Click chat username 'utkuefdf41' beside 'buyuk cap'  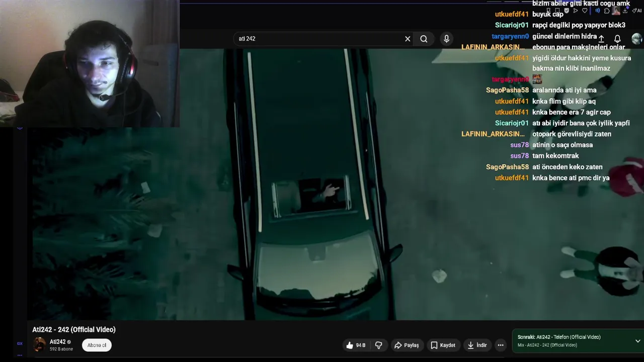coord(512,14)
